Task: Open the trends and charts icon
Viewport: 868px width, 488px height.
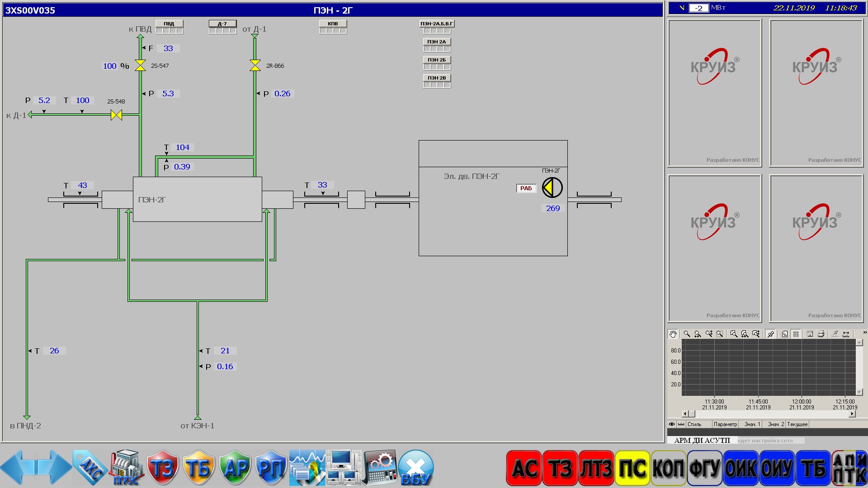Action: pos(307,468)
